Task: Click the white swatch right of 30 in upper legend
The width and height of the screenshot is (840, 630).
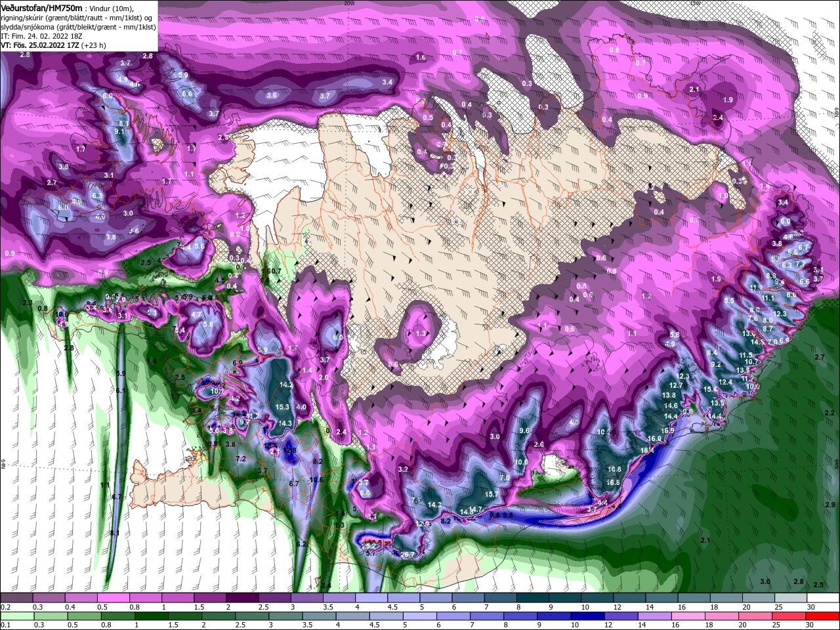Action: (824, 598)
